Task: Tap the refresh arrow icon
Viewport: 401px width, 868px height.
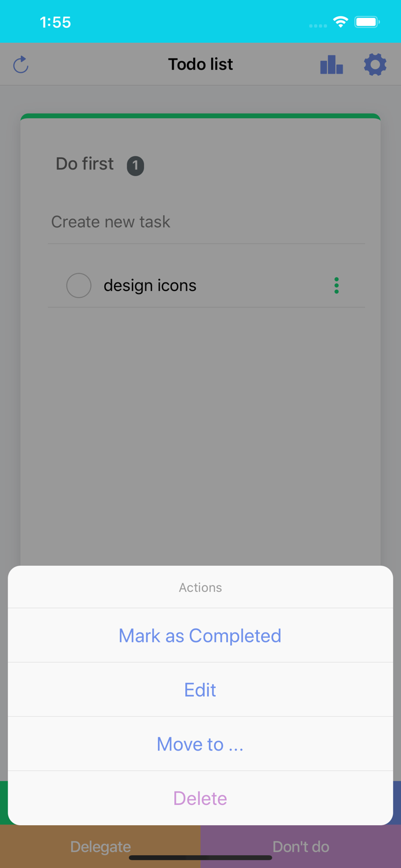Action: click(21, 64)
